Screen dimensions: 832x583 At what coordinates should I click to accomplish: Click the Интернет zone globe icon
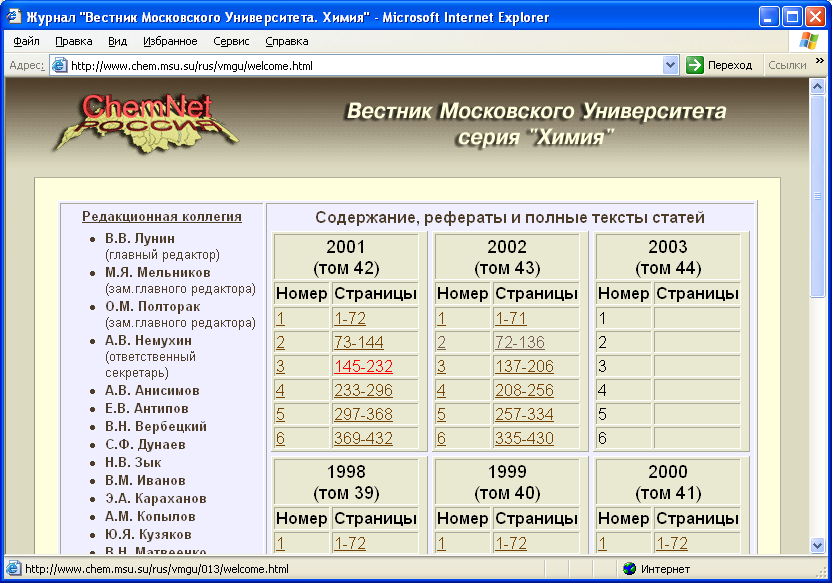pyautogui.click(x=629, y=569)
